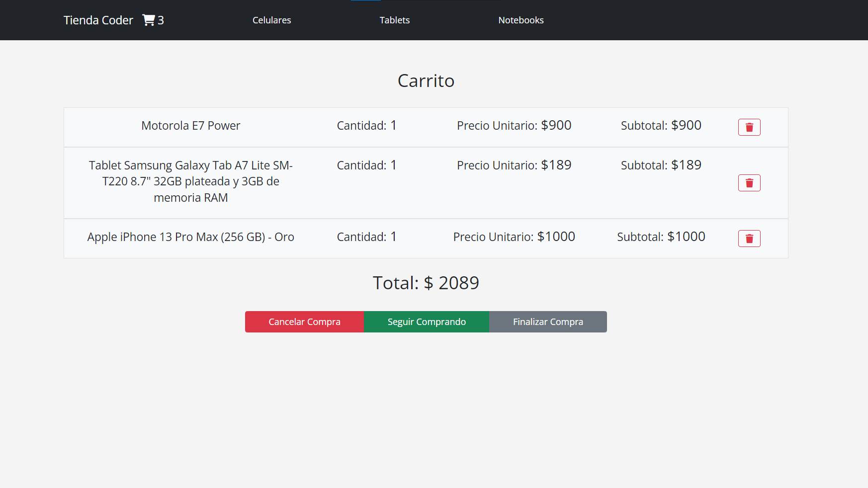Click the cart item count badge
The image size is (868, 488).
160,20
